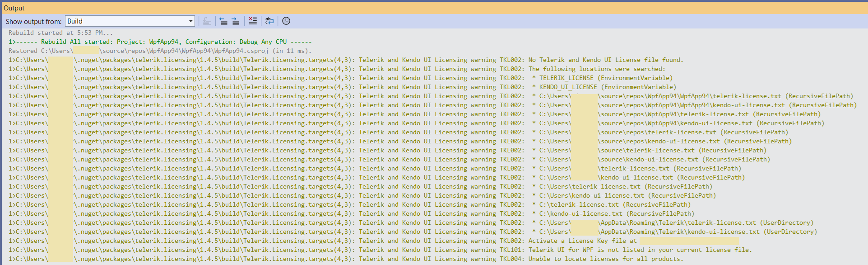Screen dimensions: 868x265
Task: Select 'Rebuild All started: Project: WpfApp94' line
Action: click(160, 42)
